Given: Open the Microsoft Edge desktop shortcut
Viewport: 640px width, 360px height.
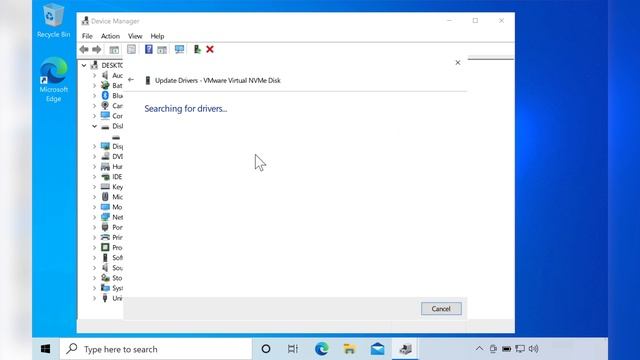Looking at the screenshot, I should [53, 80].
